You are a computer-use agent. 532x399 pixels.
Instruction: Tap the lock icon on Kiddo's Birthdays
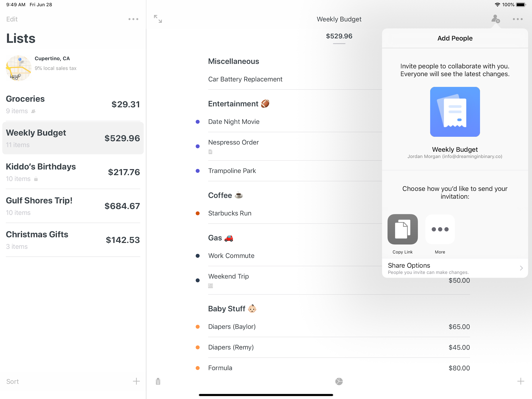pos(36,179)
